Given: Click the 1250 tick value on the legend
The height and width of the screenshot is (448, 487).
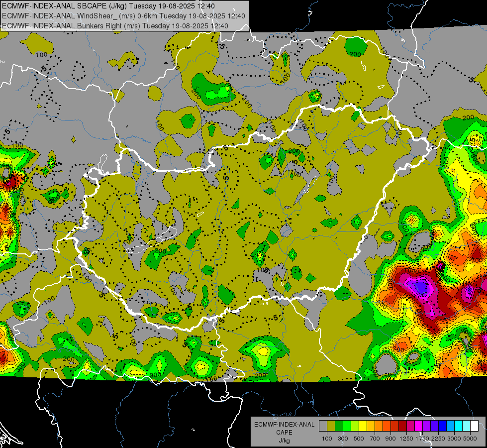Looking at the screenshot, I should (x=406, y=439).
